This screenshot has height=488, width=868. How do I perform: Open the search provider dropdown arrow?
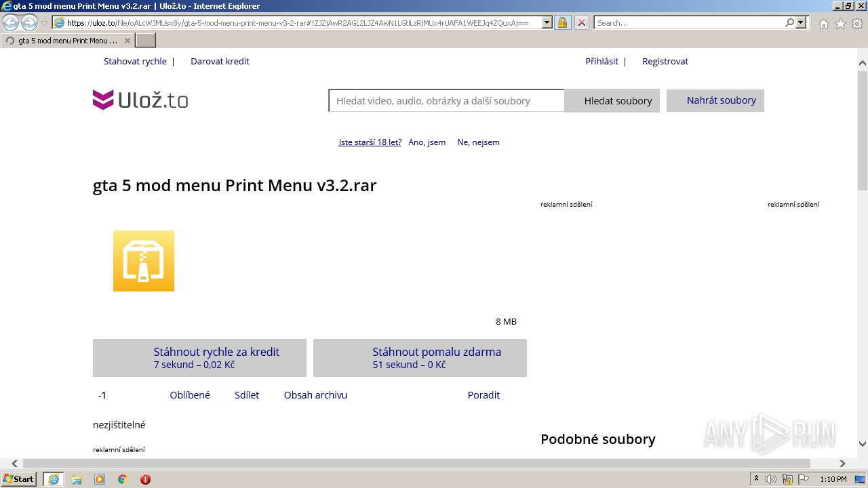pos(801,22)
